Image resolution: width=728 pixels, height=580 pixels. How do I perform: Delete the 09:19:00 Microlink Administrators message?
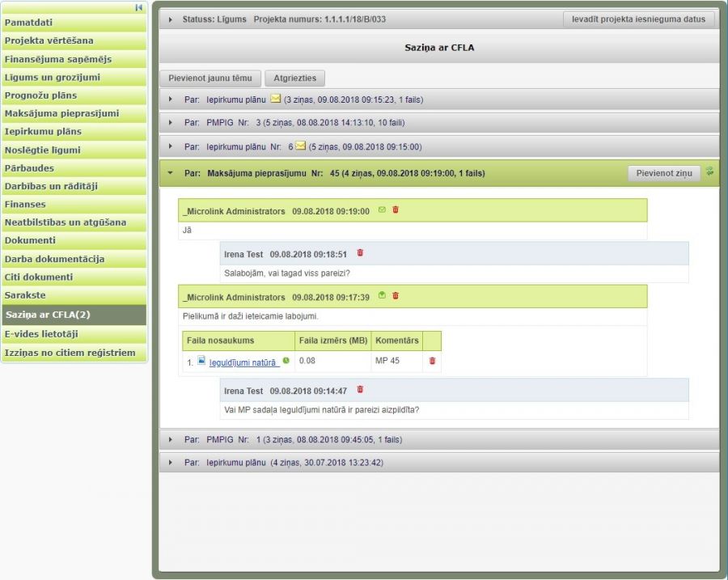click(x=396, y=210)
